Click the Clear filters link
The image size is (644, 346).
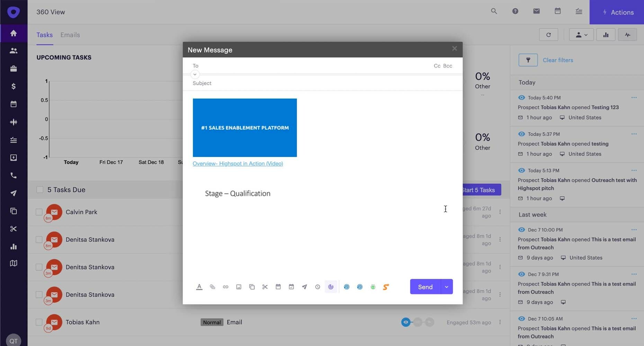(557, 60)
